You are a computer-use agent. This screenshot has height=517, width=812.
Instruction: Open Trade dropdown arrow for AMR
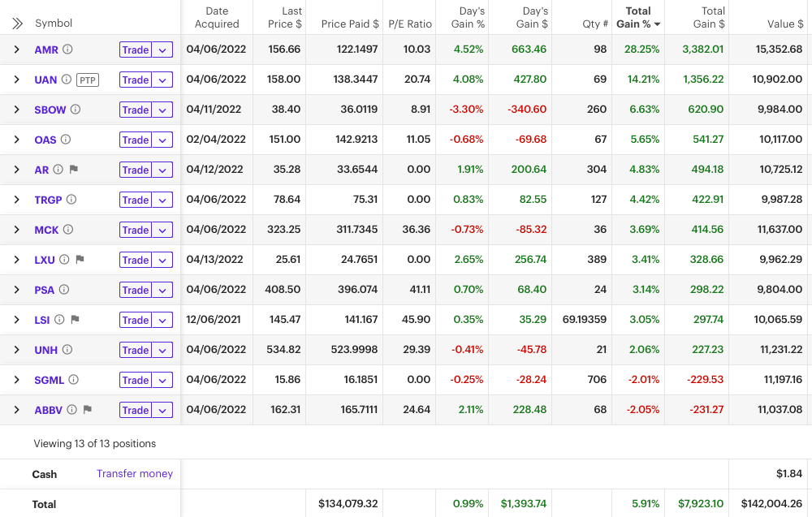pyautogui.click(x=162, y=50)
